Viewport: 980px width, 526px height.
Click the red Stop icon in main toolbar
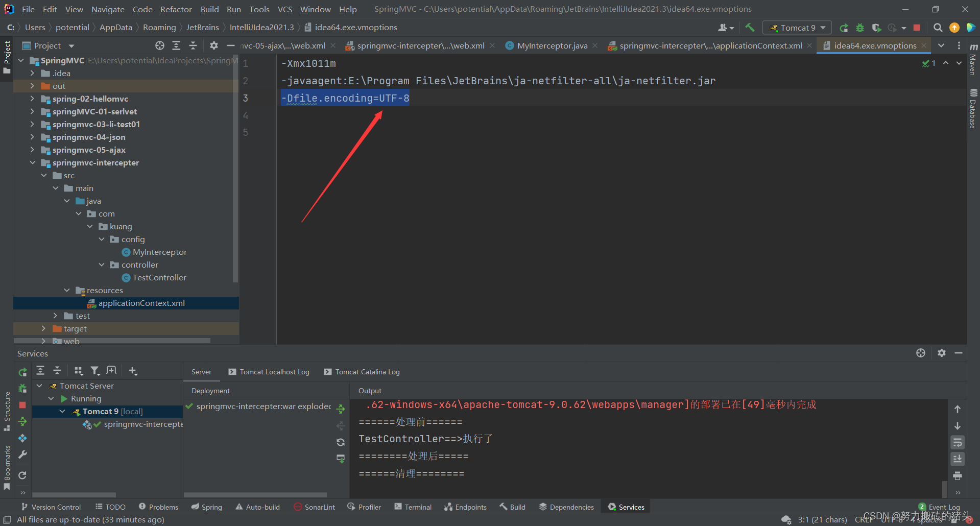point(917,28)
